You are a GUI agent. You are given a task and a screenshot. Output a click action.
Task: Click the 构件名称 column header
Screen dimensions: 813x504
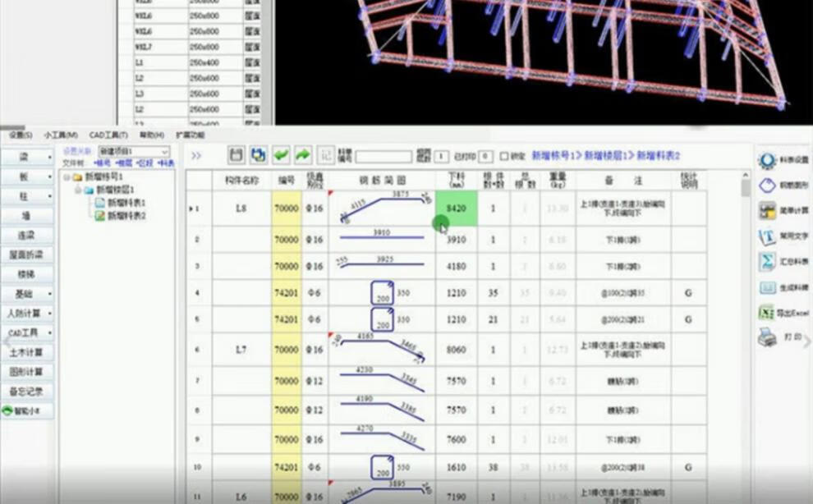(x=241, y=181)
